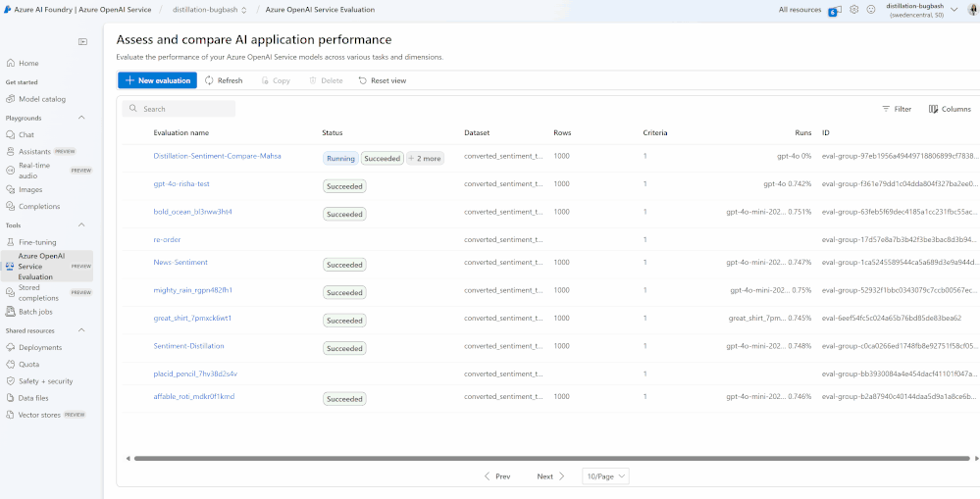Open the 10/Page size dropdown
The height and width of the screenshot is (499, 980).
605,475
